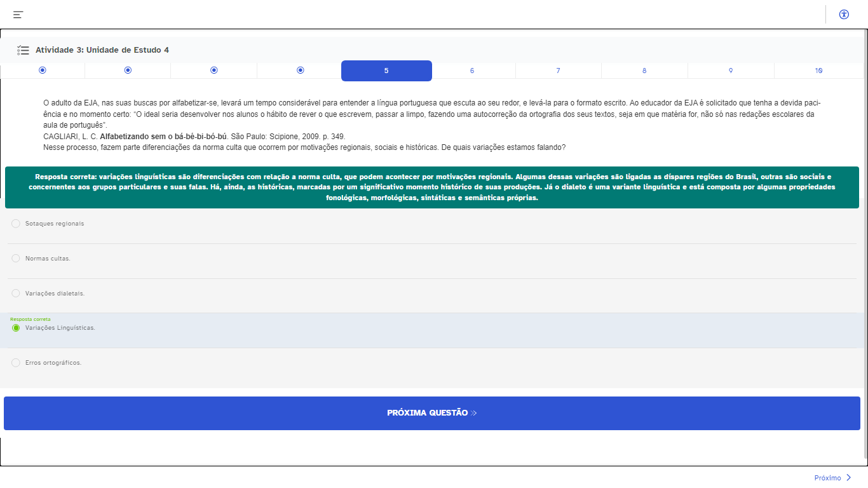Go to completed question 4 marker

tap(301, 70)
